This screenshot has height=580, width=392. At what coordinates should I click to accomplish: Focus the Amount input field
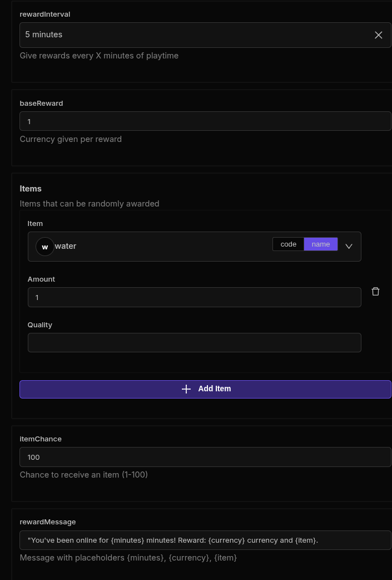(x=195, y=297)
